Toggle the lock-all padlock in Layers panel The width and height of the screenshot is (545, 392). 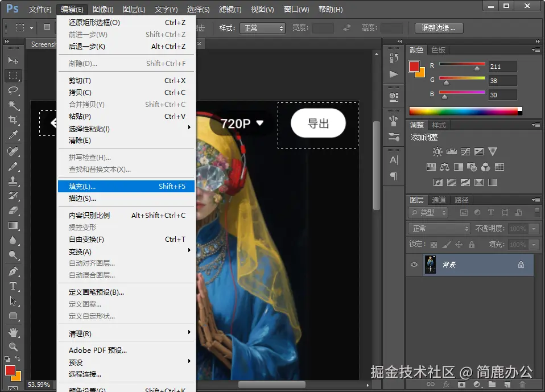(x=473, y=244)
